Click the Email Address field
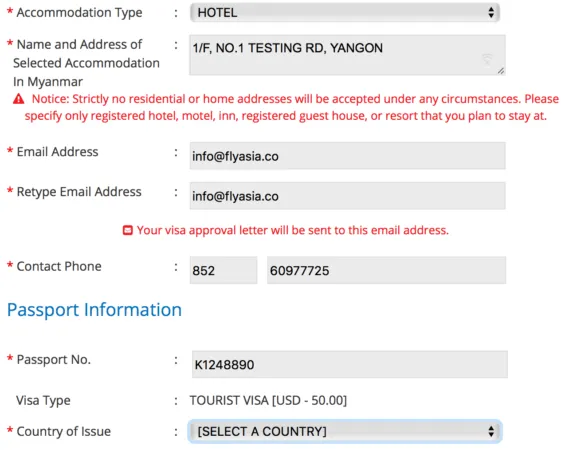 point(347,156)
